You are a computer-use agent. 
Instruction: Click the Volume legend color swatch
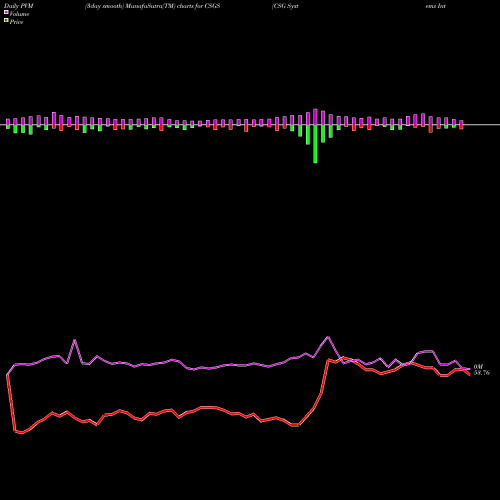[6, 13]
